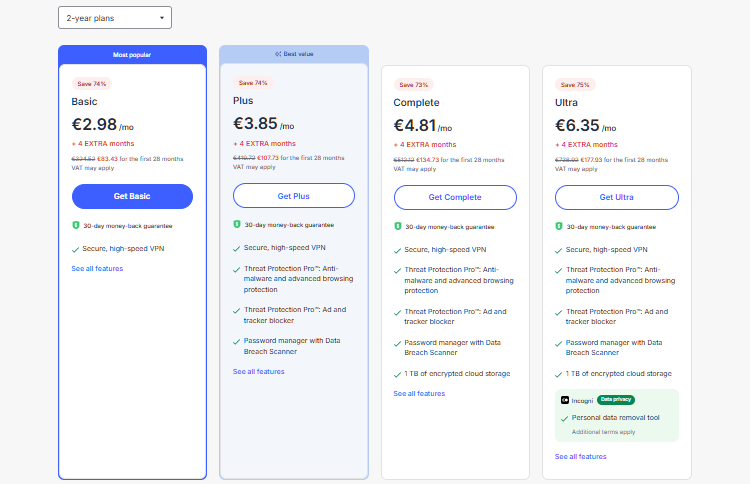750x484 pixels.
Task: Open the 2-year plans dropdown
Action: pyautogui.click(x=115, y=18)
